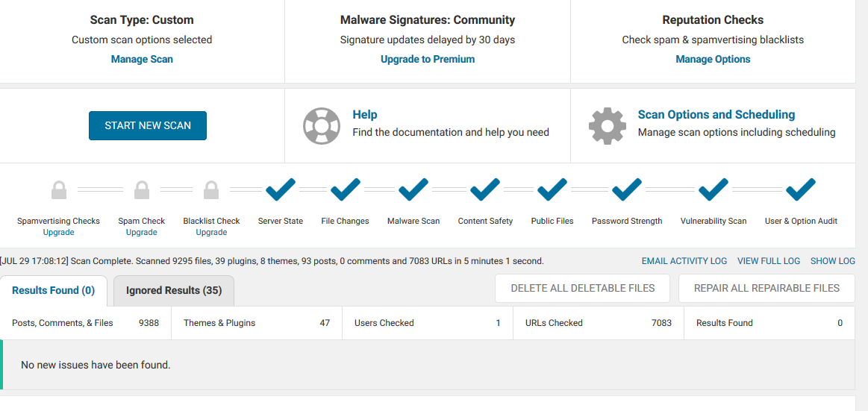This screenshot has height=411, width=868.
Task: Click the Help lifebuoy icon
Action: (x=322, y=125)
